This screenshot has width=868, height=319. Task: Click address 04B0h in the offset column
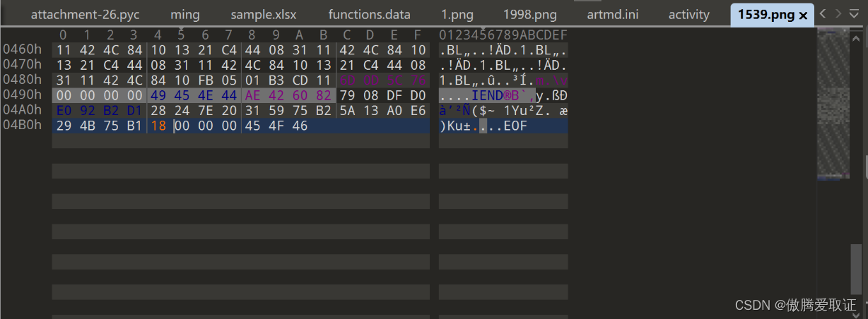point(23,126)
